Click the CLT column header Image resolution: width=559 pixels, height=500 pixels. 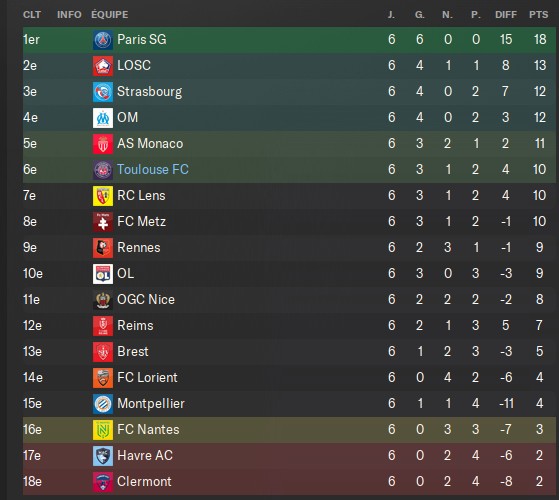32,15
